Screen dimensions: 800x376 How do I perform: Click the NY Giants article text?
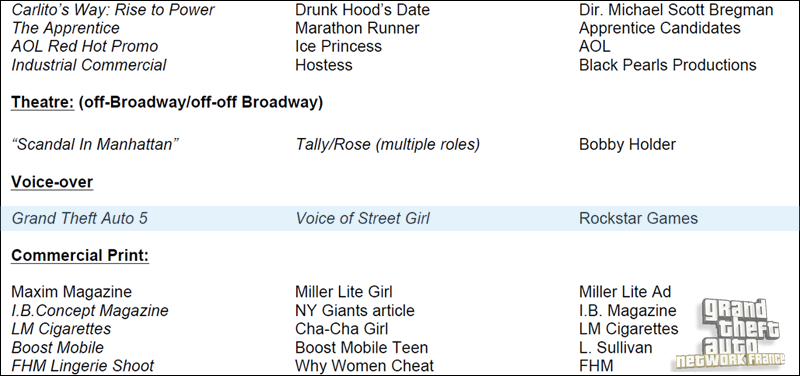[355, 310]
